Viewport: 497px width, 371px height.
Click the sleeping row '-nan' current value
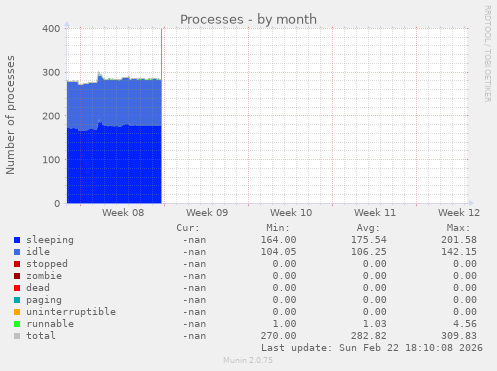click(x=194, y=240)
